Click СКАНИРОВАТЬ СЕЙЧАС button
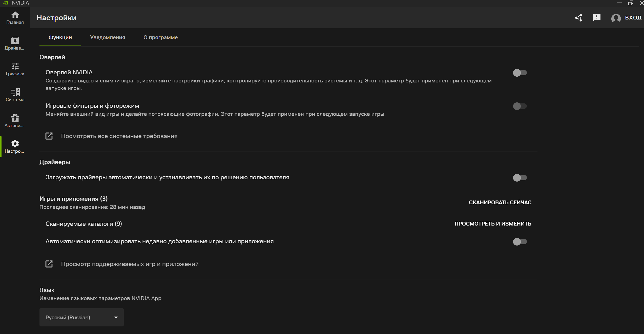The height and width of the screenshot is (334, 644). click(500, 203)
